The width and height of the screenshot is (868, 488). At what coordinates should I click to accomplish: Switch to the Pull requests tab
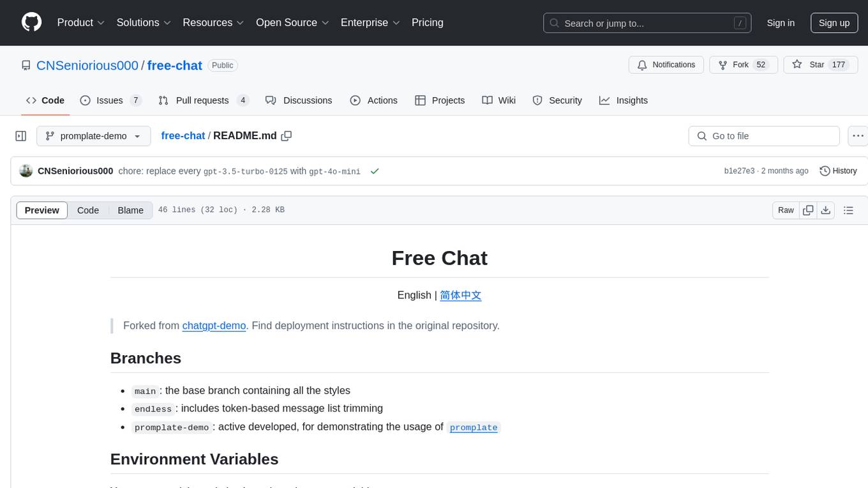pyautogui.click(x=204, y=100)
